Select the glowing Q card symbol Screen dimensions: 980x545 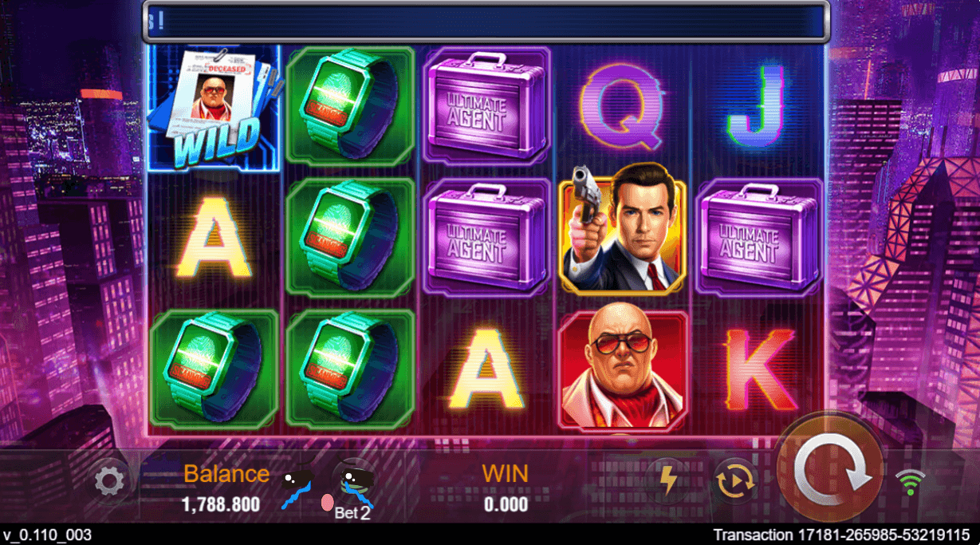tap(621, 106)
